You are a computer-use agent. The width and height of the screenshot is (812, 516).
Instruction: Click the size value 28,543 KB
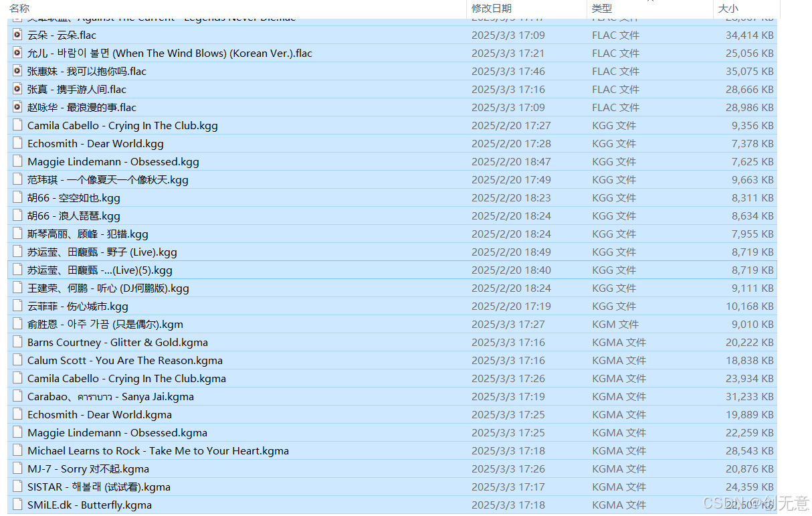pyautogui.click(x=750, y=450)
